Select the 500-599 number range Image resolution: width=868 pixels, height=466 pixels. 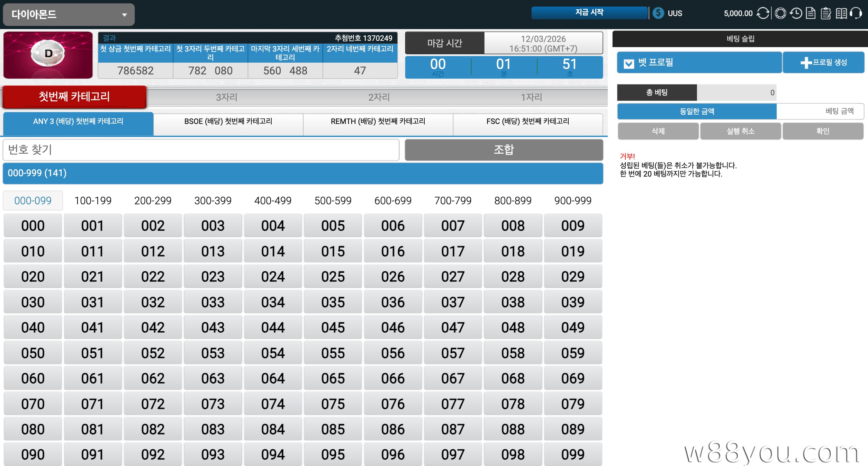[333, 201]
